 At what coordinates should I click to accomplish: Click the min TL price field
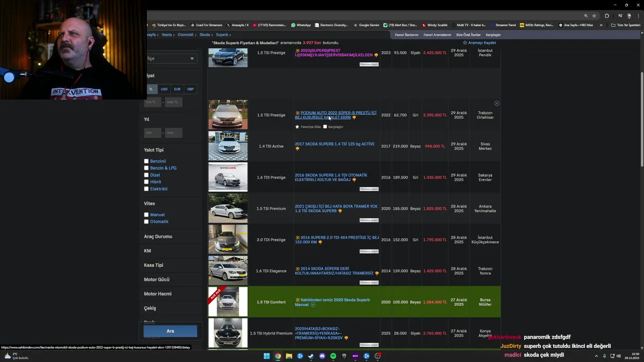pos(153,102)
